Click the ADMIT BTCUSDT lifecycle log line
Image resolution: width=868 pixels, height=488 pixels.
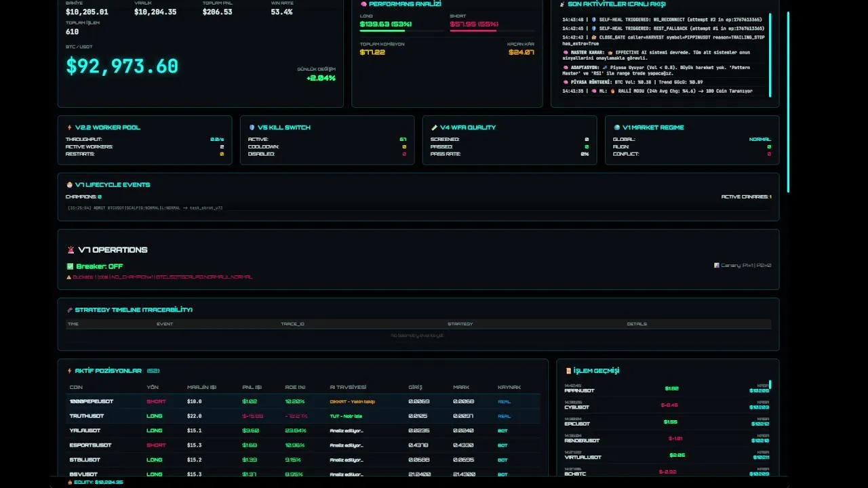(145, 208)
